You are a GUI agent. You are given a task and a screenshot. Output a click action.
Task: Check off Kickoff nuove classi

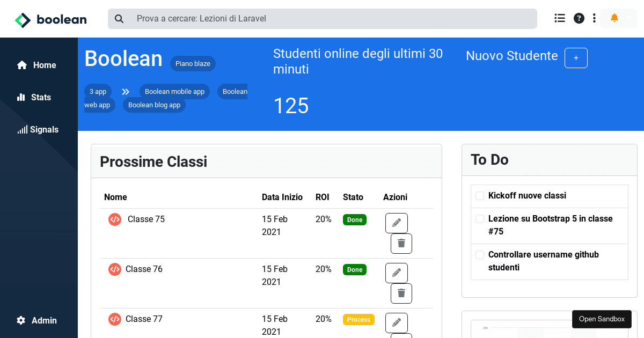tap(479, 196)
